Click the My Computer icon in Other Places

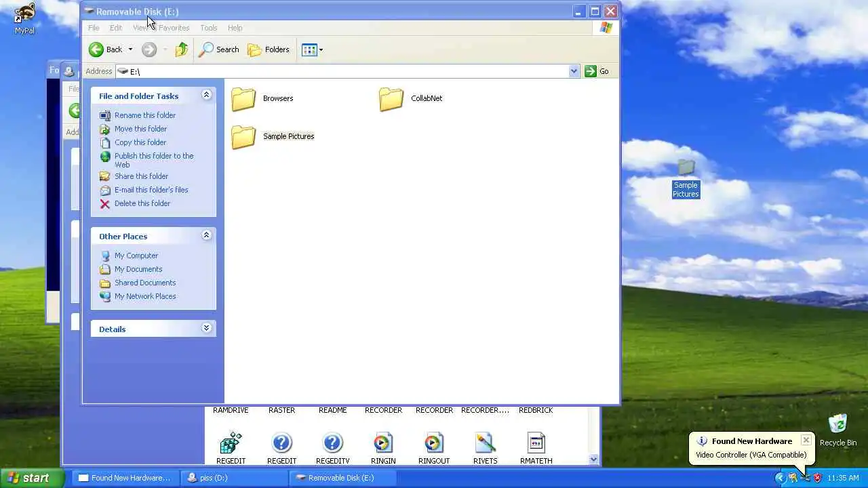105,256
